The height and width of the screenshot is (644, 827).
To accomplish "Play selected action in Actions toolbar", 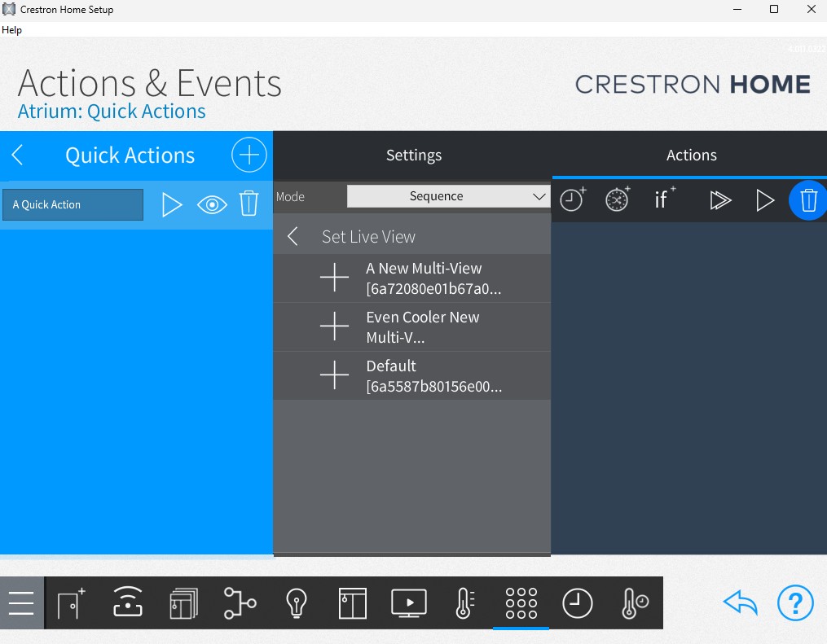I will coord(765,200).
